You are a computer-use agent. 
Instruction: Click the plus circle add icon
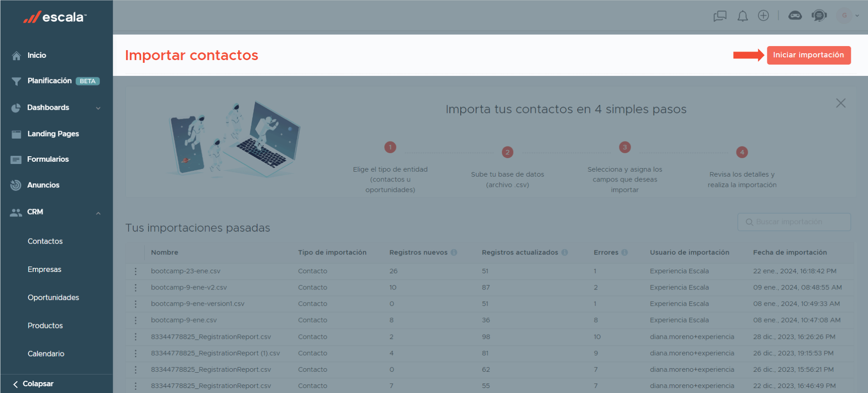(x=764, y=16)
